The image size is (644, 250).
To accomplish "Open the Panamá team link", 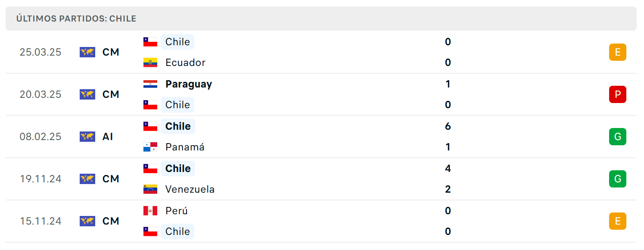I will [x=185, y=147].
